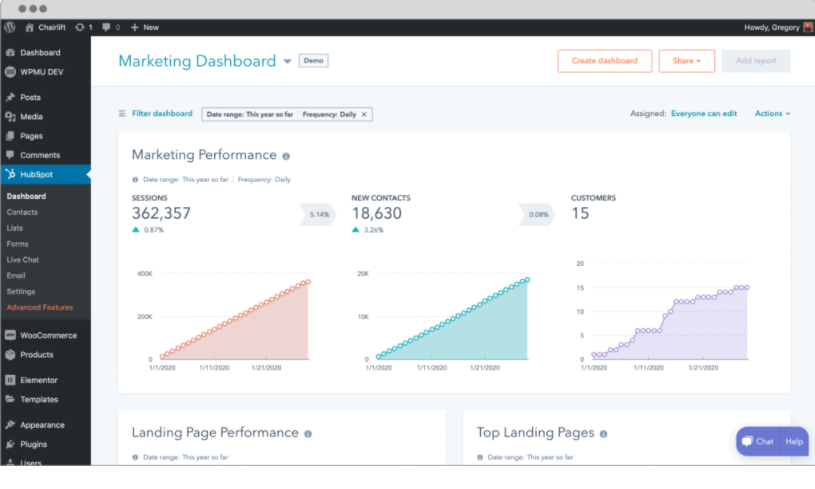Image resolution: width=815 pixels, height=489 pixels.
Task: Open the Share dropdown button
Action: 687,61
